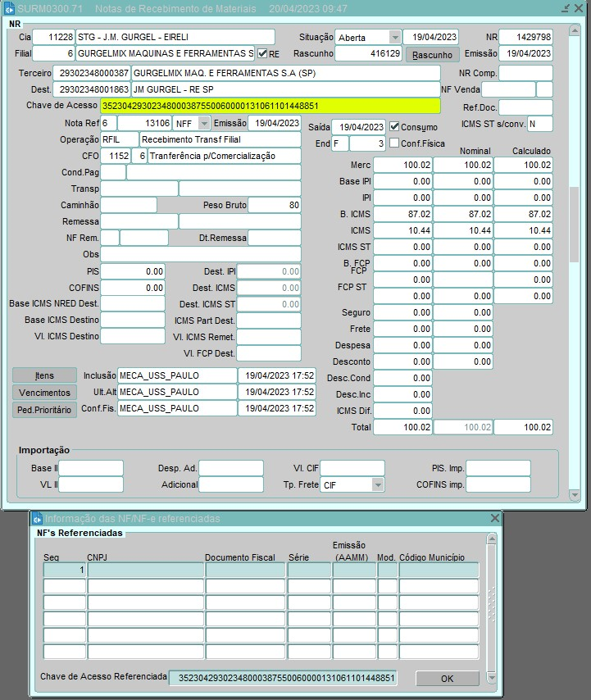The height and width of the screenshot is (700, 591).
Task: Expand the NFF series dropdown
Action: 205,124
